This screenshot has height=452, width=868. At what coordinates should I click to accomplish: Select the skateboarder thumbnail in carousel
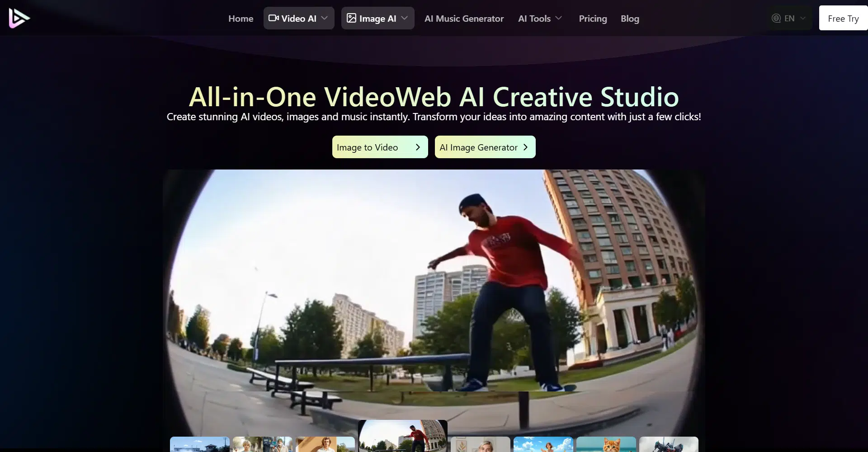[402, 436]
